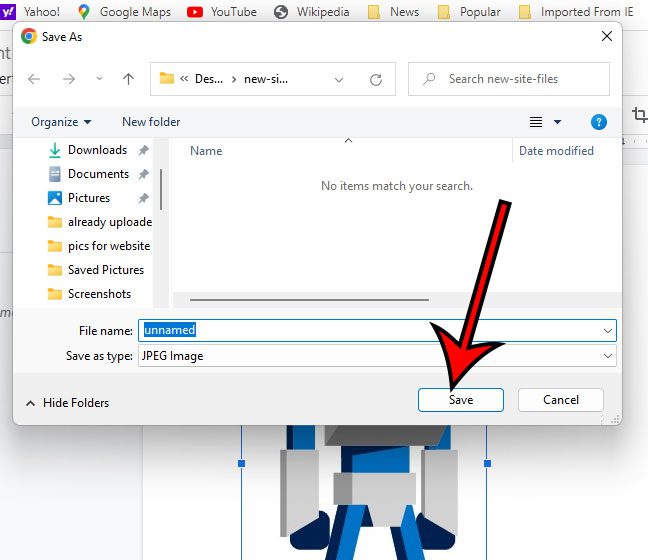Open the Organize menu
The height and width of the screenshot is (560, 648).
click(61, 122)
